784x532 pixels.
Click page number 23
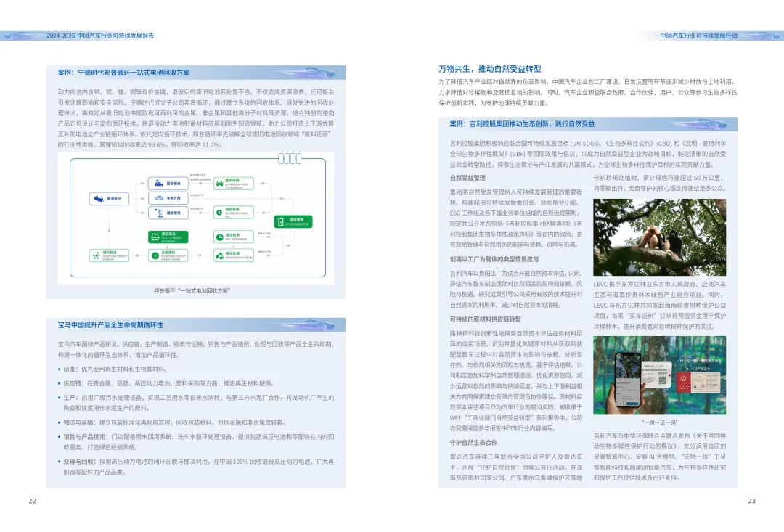751,501
